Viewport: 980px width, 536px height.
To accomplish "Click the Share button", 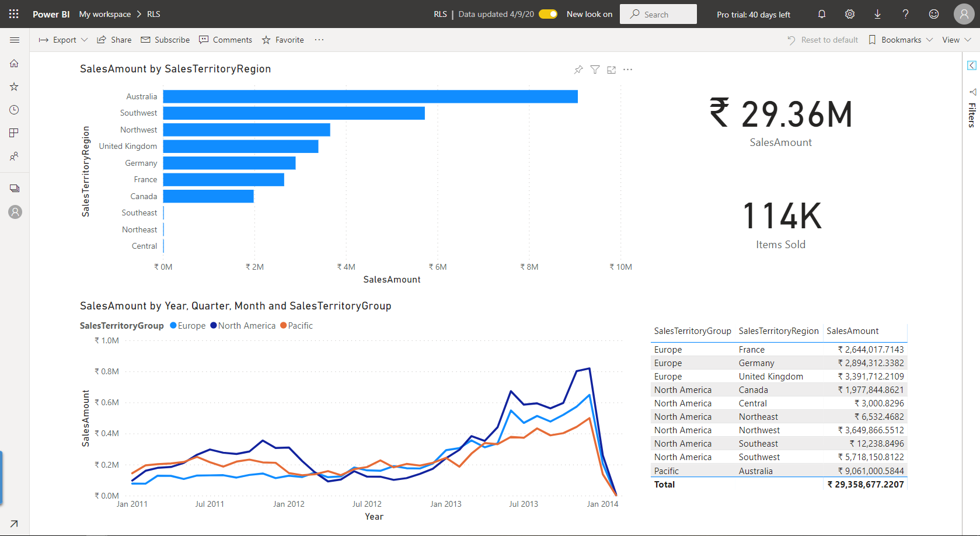I will tap(114, 40).
